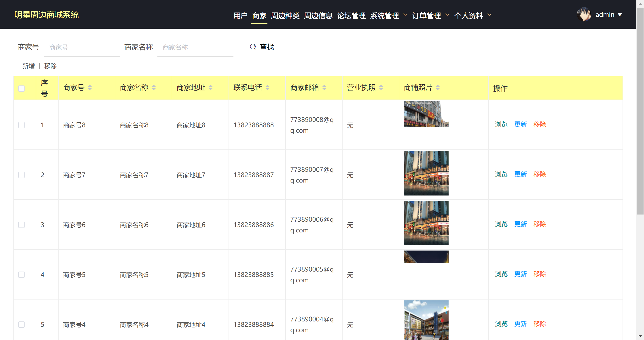The height and width of the screenshot is (340, 644).
Task: Open the shop photo for 商家号5
Action: [426, 257]
